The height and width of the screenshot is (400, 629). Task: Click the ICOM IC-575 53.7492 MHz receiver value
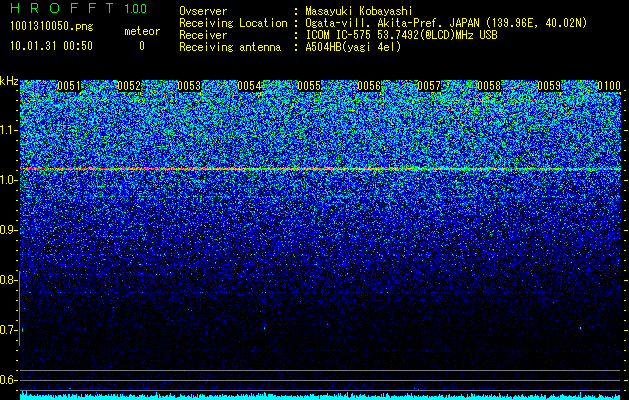point(401,35)
